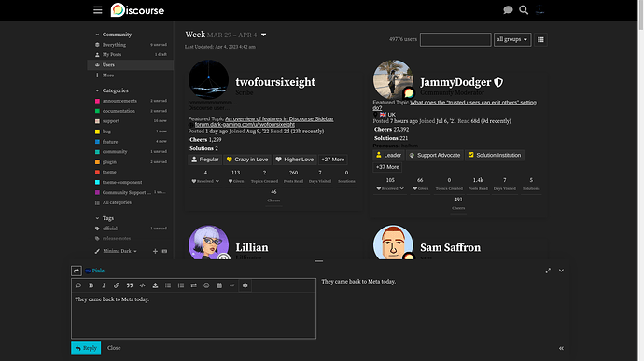This screenshot has height=361, width=644.
Task: Click the Support Advocate badge
Action: (435, 155)
